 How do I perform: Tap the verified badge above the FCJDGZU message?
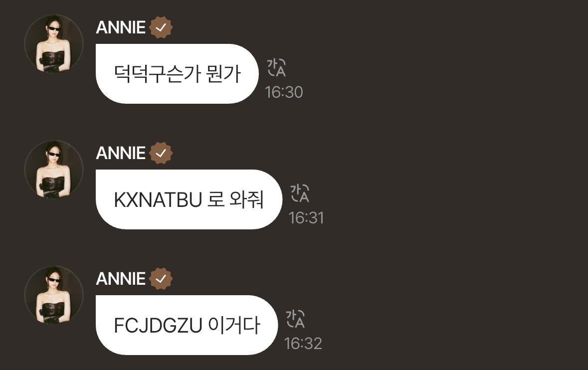coord(161,279)
